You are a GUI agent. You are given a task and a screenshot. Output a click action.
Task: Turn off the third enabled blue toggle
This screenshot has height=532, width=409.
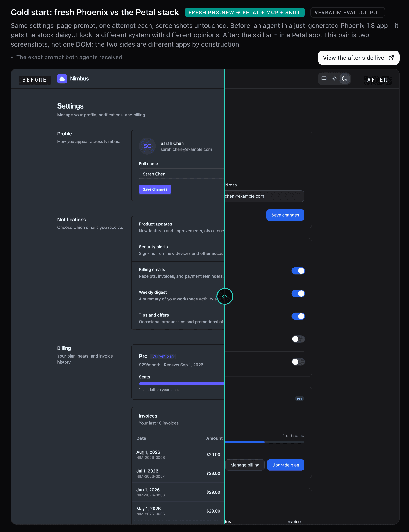click(298, 316)
